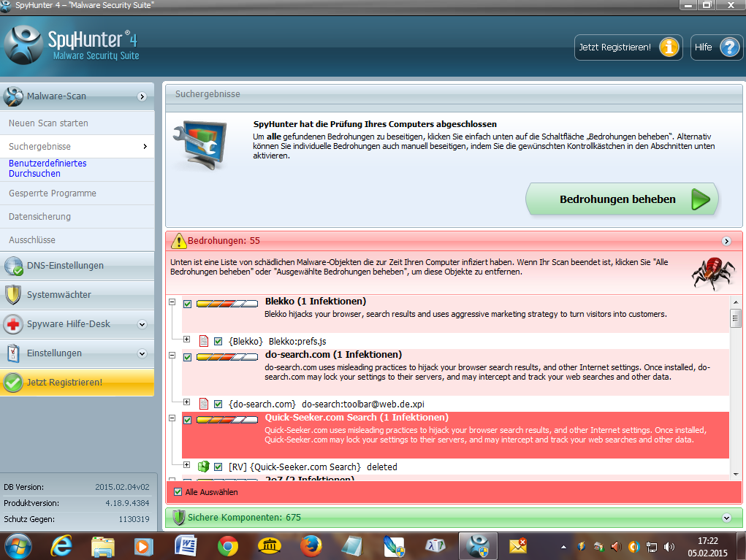Click the threat list scrollbar down arrow

tap(736, 474)
